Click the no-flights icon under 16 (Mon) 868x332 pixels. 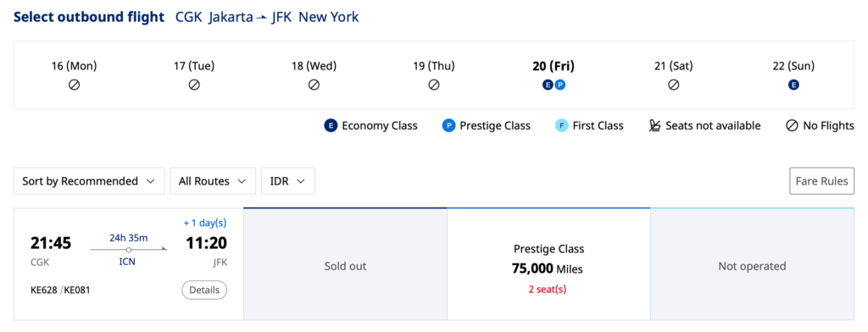[75, 86]
